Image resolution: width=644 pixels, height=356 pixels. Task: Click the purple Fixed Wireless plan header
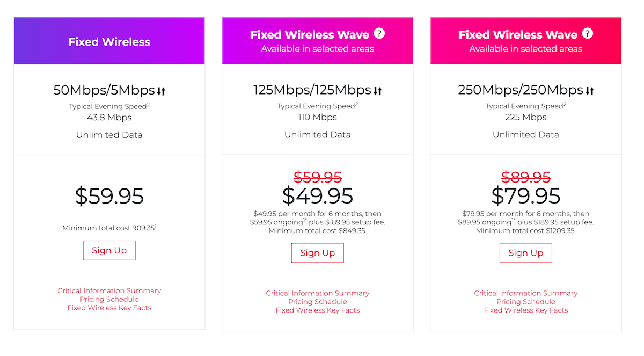point(109,42)
